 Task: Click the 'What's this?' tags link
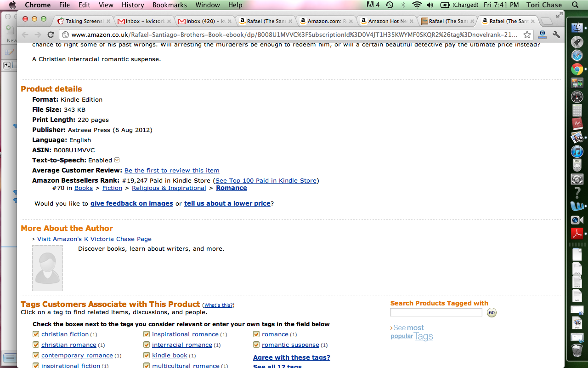point(218,305)
